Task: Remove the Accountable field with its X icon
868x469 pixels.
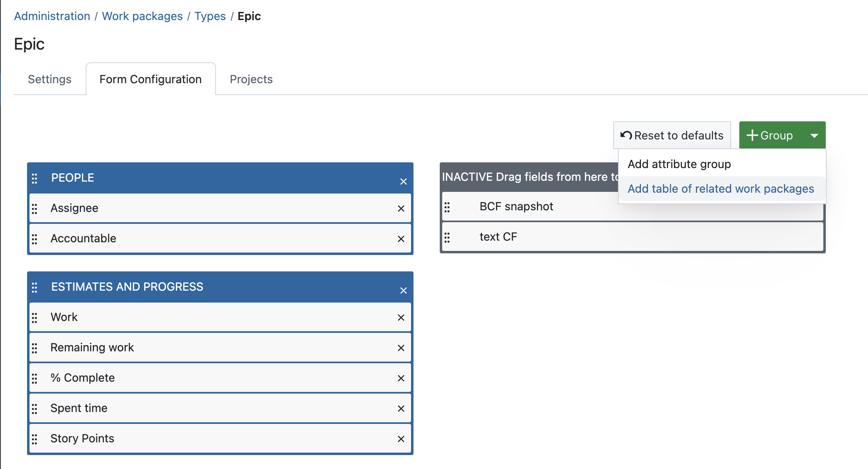Action: [400, 239]
